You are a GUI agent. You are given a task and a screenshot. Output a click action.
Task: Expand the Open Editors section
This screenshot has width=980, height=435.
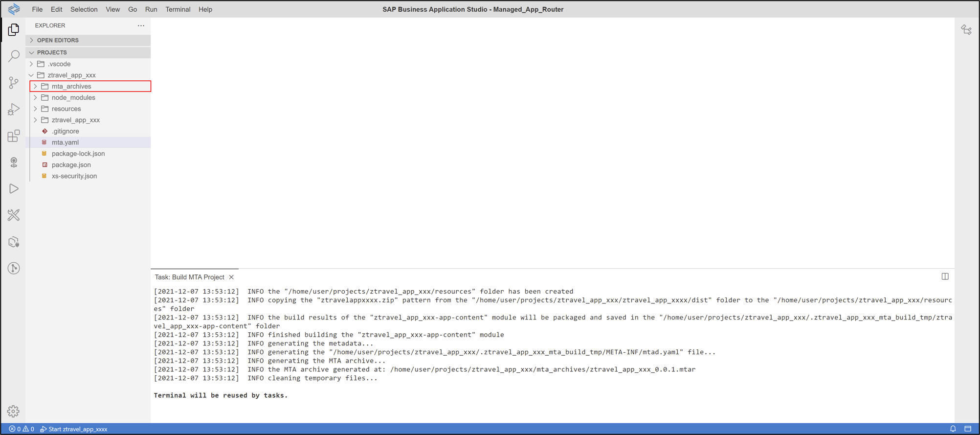click(x=88, y=40)
